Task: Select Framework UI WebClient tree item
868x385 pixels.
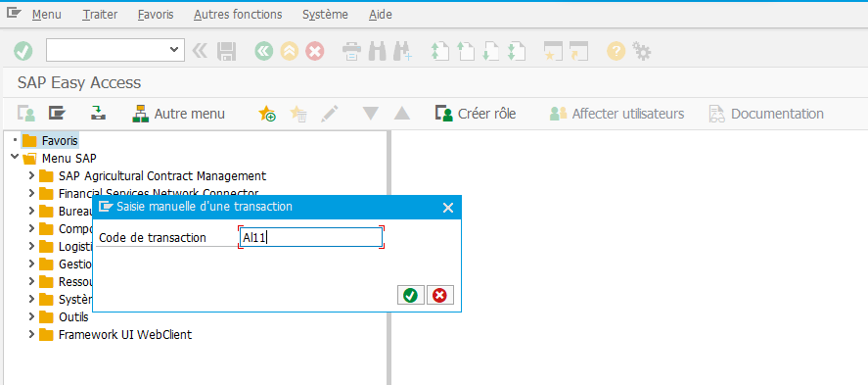Action: coord(125,335)
